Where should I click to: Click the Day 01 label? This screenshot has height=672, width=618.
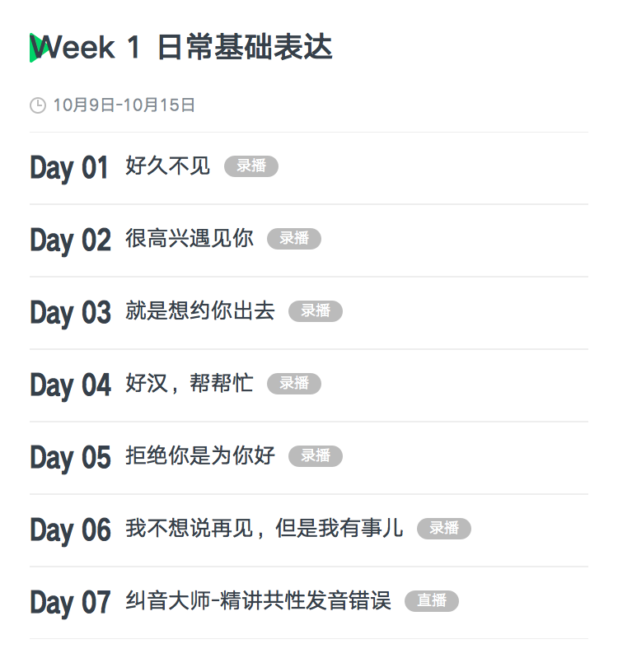point(69,168)
